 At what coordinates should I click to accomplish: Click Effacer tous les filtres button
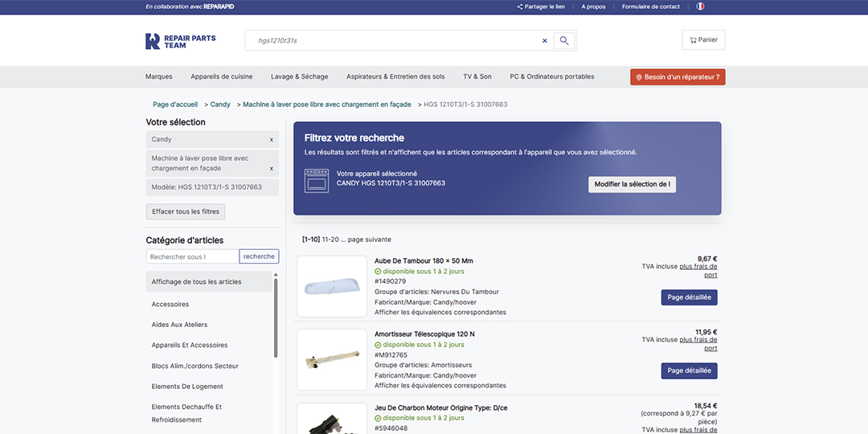click(186, 212)
